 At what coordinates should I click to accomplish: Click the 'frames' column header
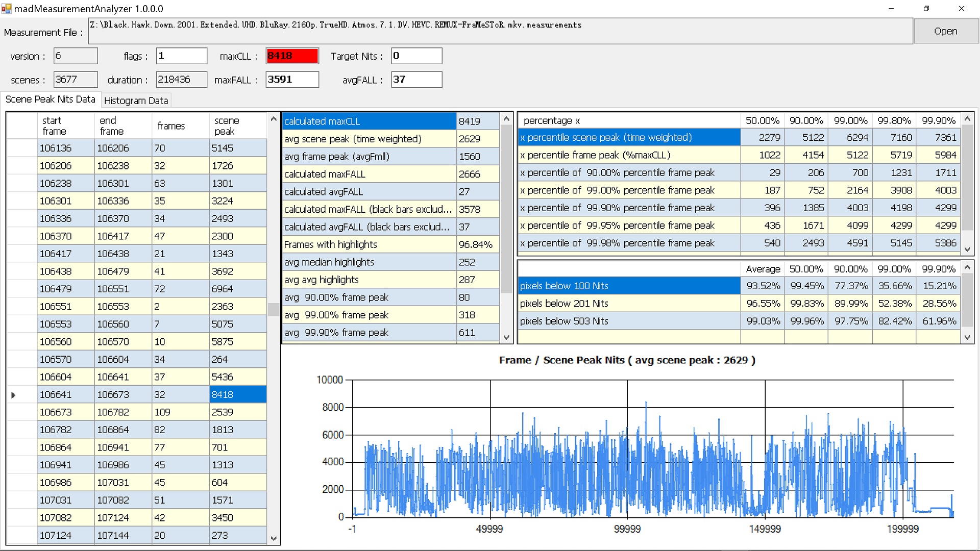coord(180,126)
